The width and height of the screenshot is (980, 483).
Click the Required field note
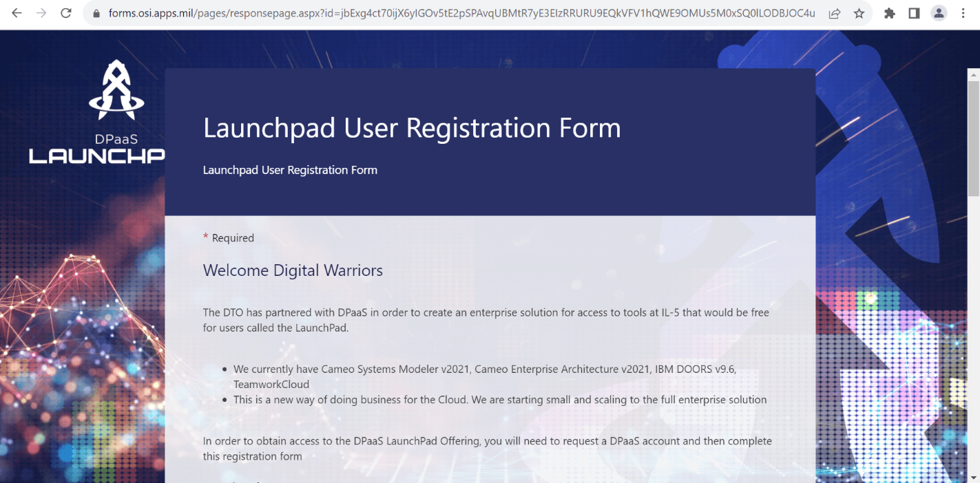click(x=229, y=238)
